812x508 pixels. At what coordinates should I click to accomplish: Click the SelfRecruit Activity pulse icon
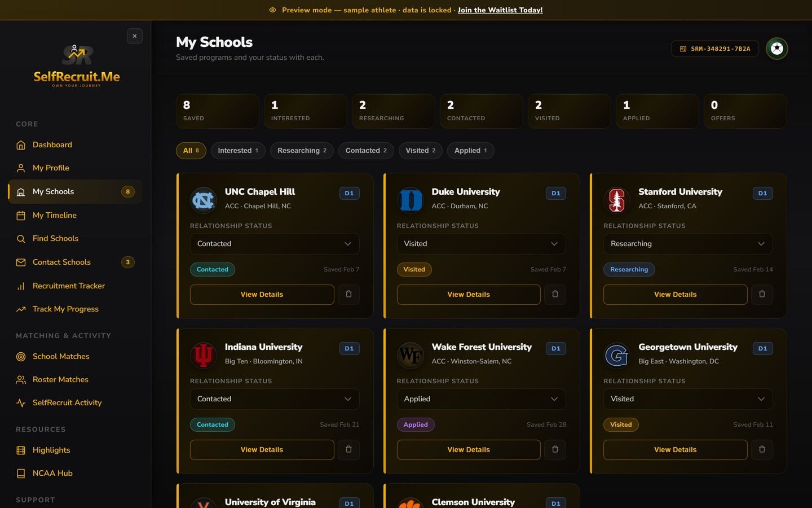[x=21, y=403]
